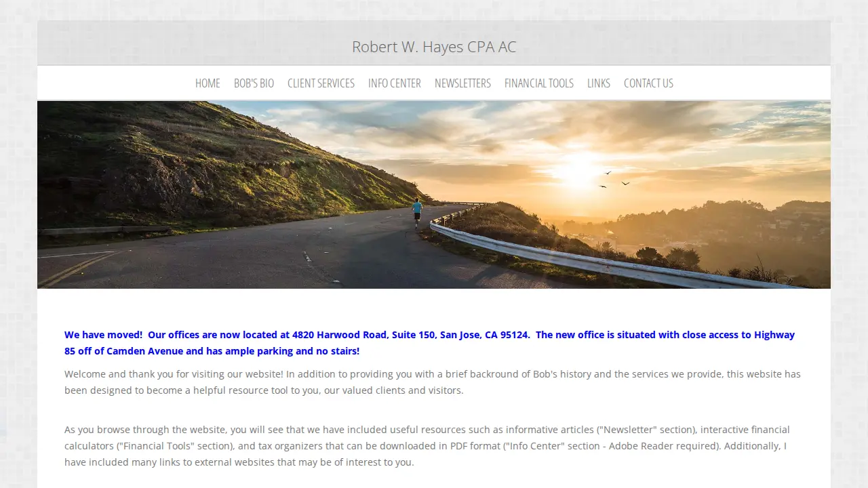Select INFO CENTER navigation item
Image resolution: width=868 pixels, height=488 pixels.
[x=395, y=83]
